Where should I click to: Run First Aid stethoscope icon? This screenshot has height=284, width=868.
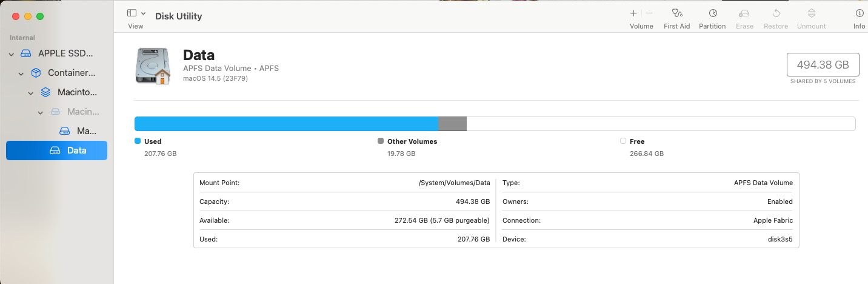coord(677,13)
